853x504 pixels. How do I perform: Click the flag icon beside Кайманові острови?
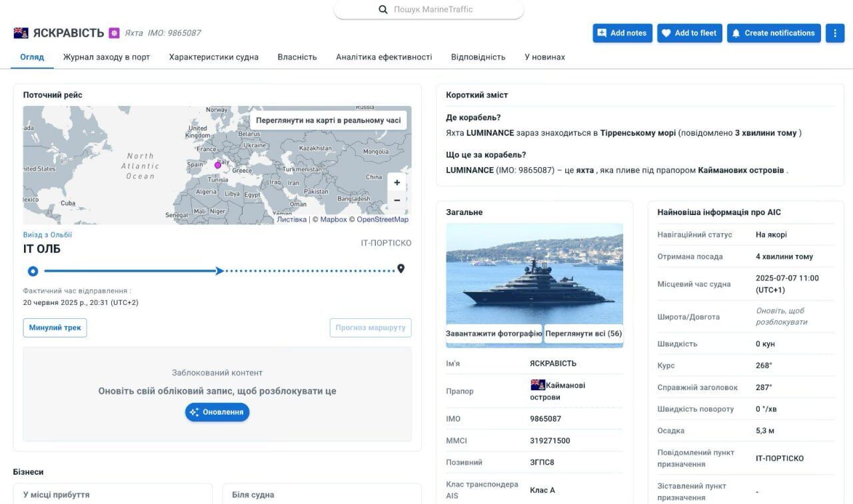pos(538,385)
